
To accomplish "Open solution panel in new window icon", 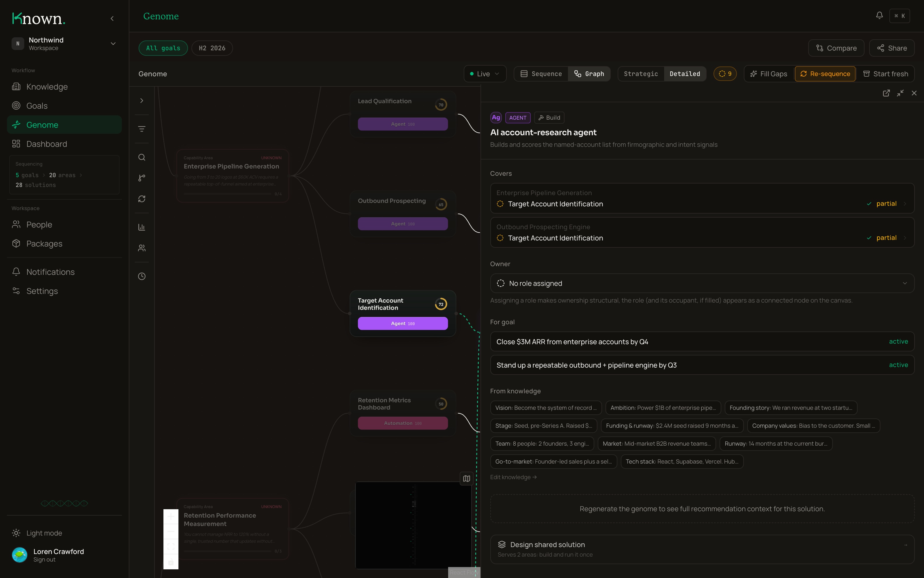I will [886, 93].
